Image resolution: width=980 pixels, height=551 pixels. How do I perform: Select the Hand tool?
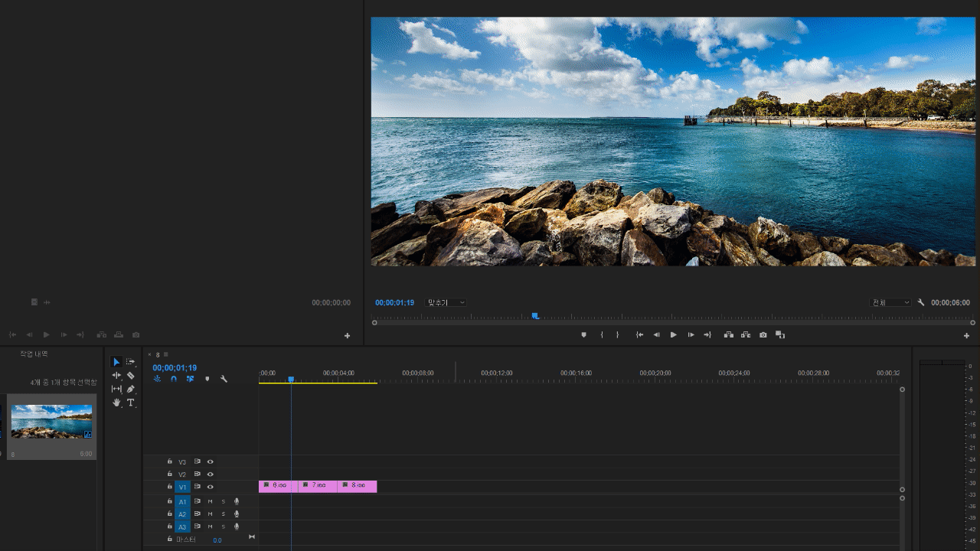pos(116,403)
